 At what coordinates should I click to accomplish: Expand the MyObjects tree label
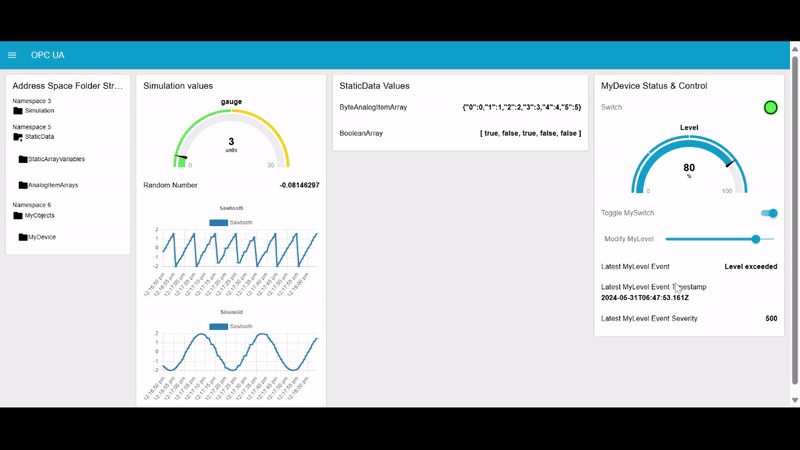click(x=40, y=215)
